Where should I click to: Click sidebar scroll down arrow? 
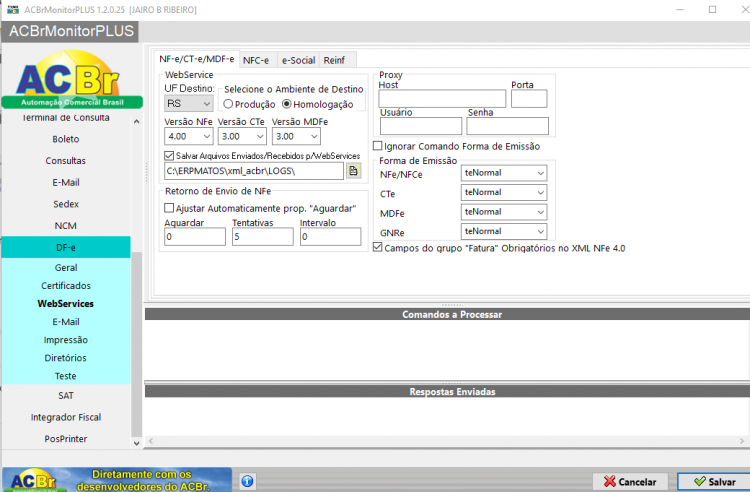click(x=136, y=443)
